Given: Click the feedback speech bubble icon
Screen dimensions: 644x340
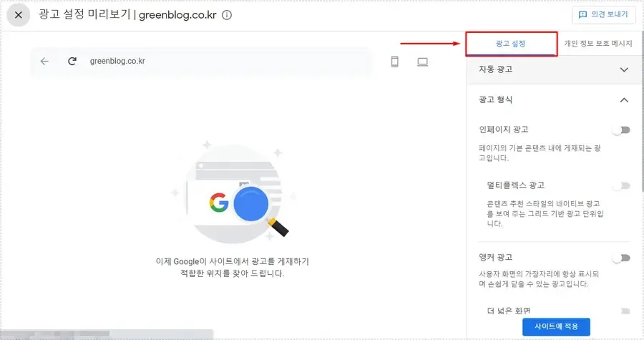Looking at the screenshot, I should (582, 15).
